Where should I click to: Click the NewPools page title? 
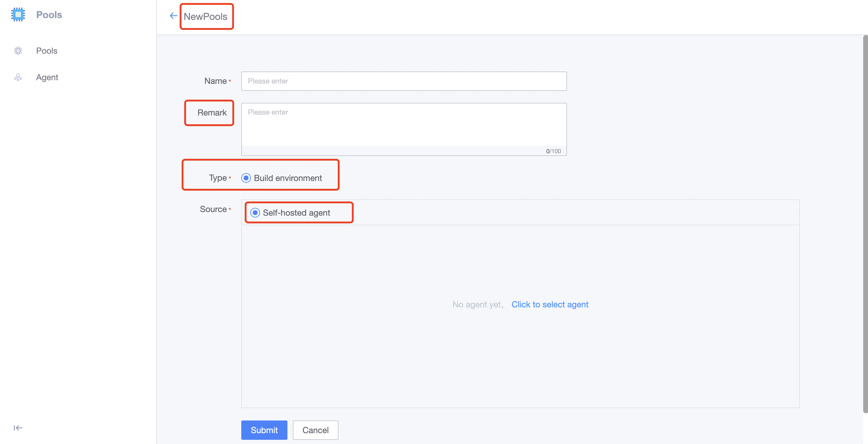[205, 17]
